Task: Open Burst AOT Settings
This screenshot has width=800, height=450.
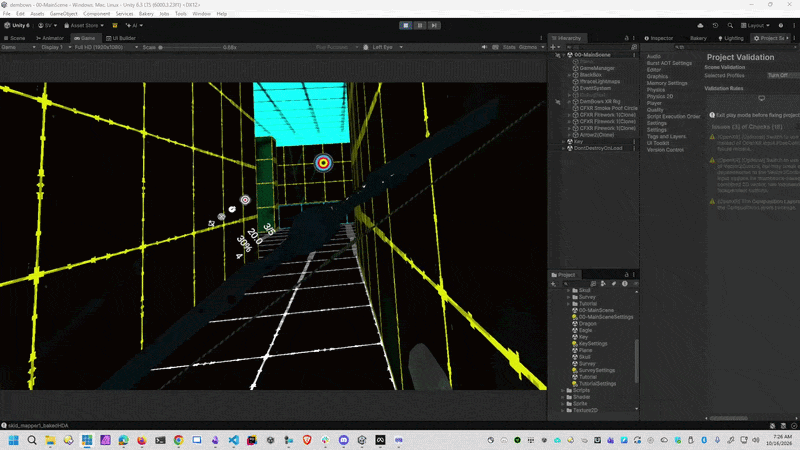Action: 669,63
